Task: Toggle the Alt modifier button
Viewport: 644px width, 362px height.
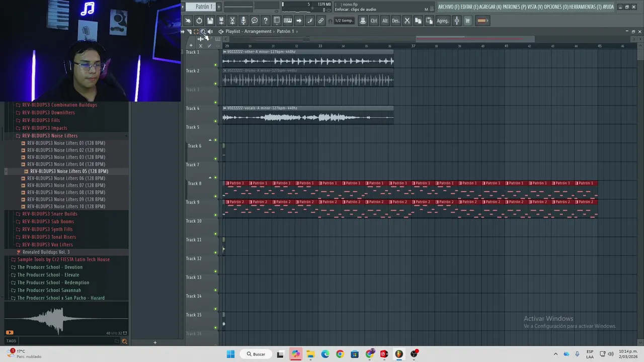Action: coord(385,21)
